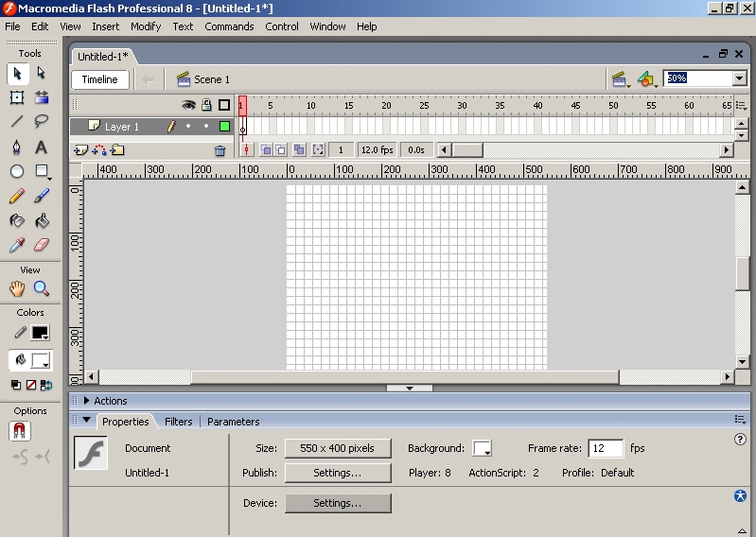756x537 pixels.
Task: Click Insert Layer Folder icon
Action: (x=117, y=150)
